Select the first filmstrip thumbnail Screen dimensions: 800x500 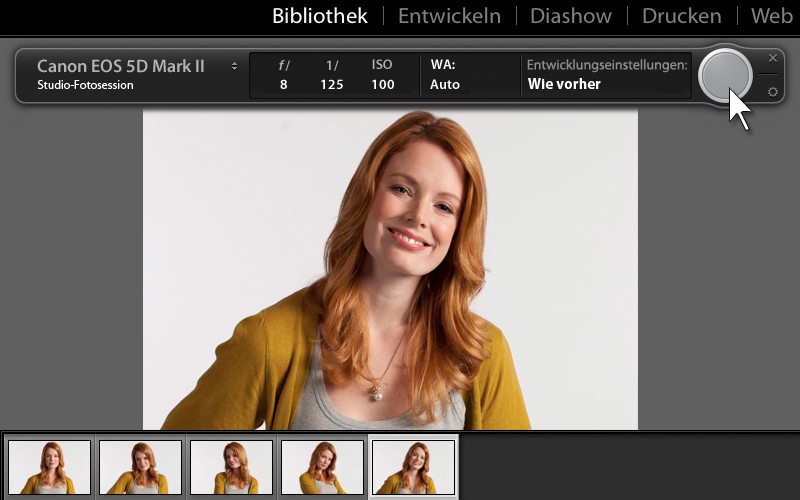coord(50,467)
